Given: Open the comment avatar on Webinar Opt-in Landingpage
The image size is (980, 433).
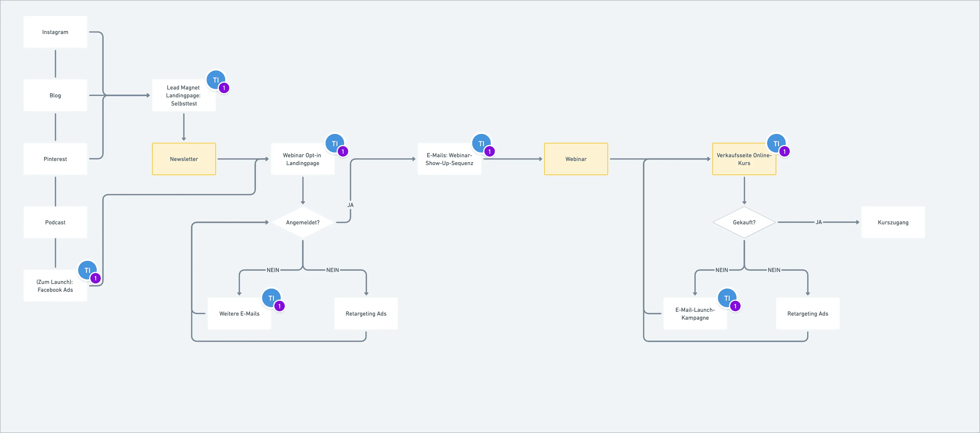Looking at the screenshot, I should (x=335, y=144).
